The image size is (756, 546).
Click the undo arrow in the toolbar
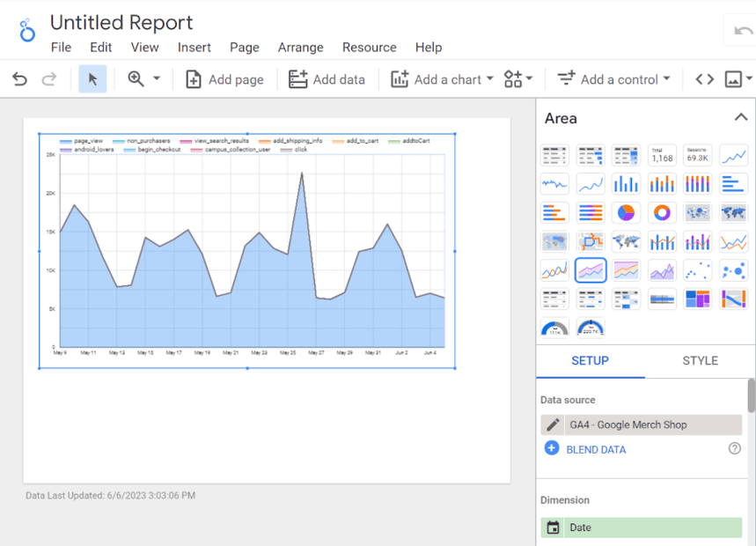point(19,79)
